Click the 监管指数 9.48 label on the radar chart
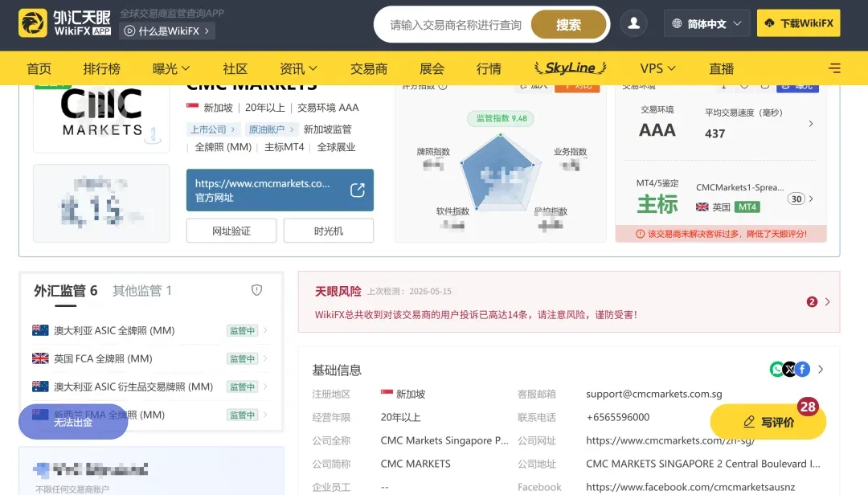Image resolution: width=868 pixels, height=495 pixels. [x=501, y=118]
